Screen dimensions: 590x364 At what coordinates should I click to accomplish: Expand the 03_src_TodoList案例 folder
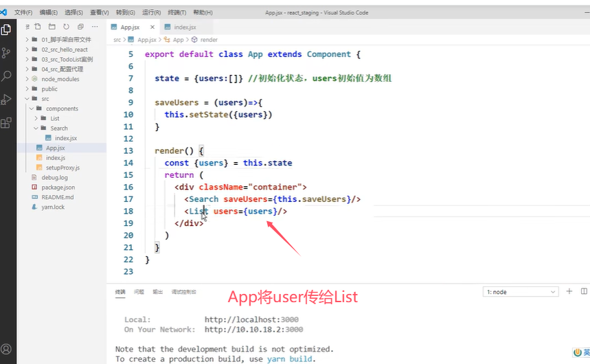(x=67, y=59)
